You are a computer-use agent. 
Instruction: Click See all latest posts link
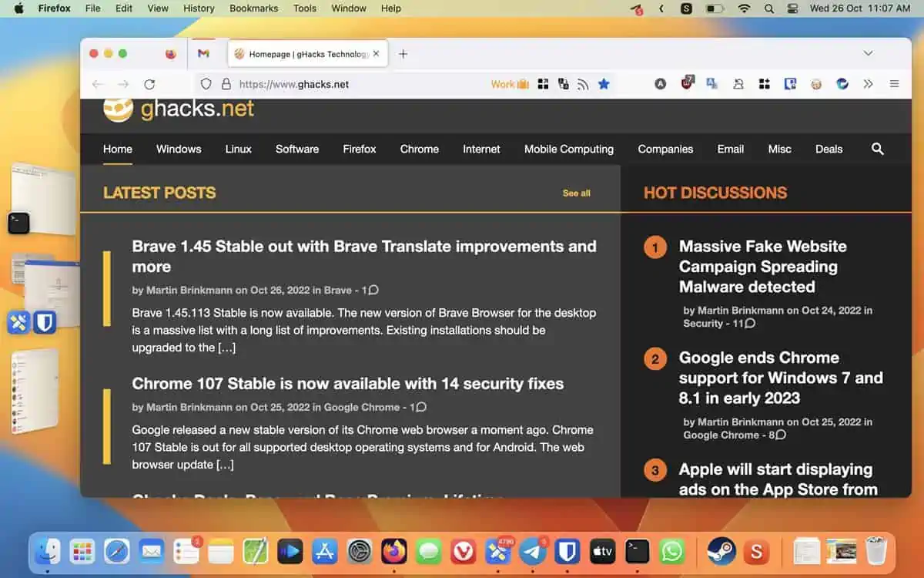576,193
